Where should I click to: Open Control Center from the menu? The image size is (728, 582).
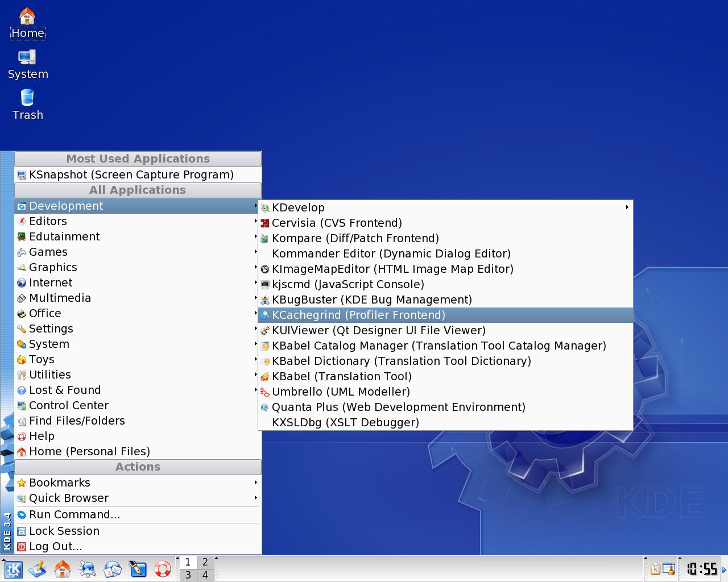138,405
